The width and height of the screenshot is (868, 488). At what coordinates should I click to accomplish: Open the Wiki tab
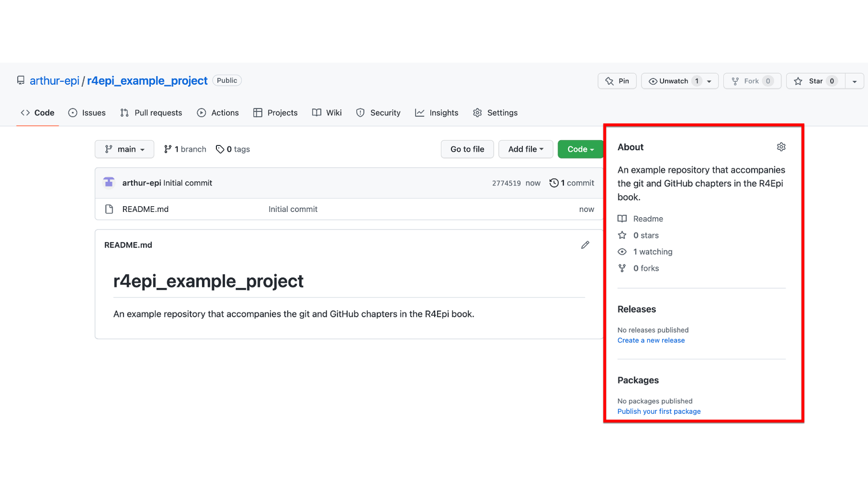327,113
